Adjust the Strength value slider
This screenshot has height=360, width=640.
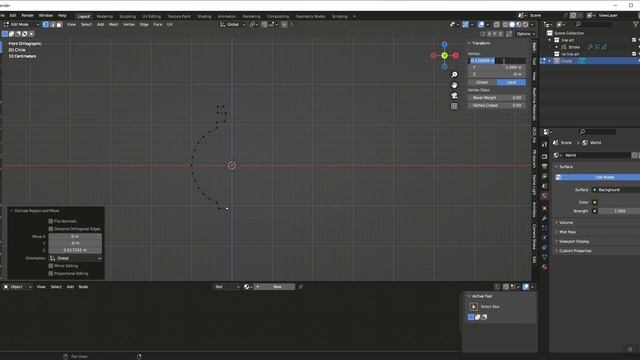click(619, 211)
